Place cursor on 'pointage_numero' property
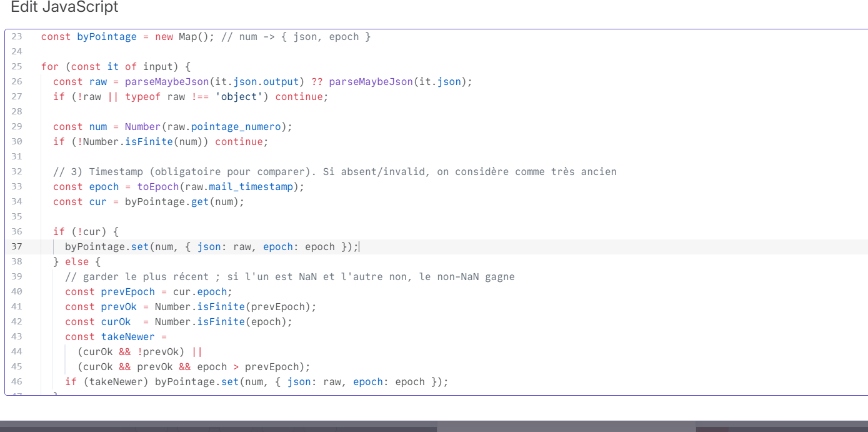This screenshot has width=868, height=432. pyautogui.click(x=236, y=127)
